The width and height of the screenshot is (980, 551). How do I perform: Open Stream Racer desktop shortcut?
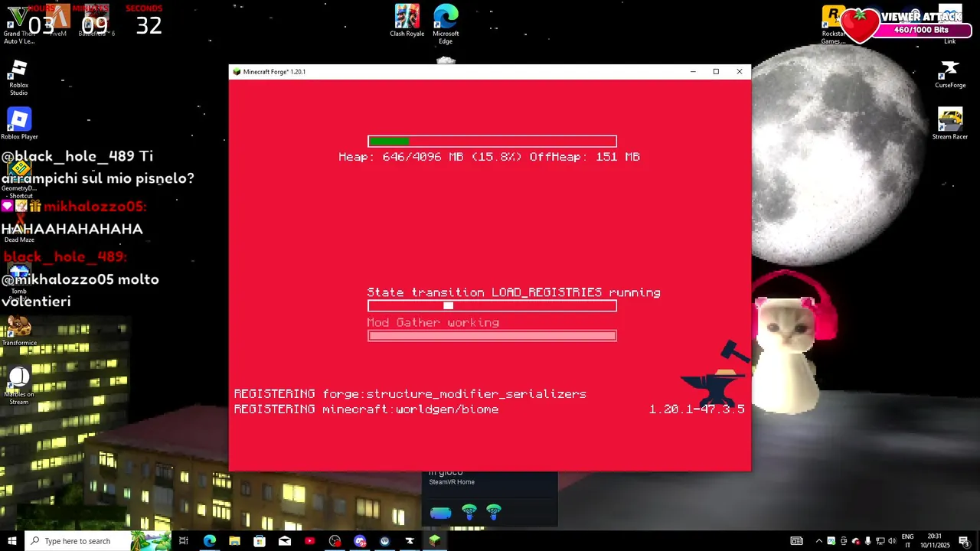[950, 125]
